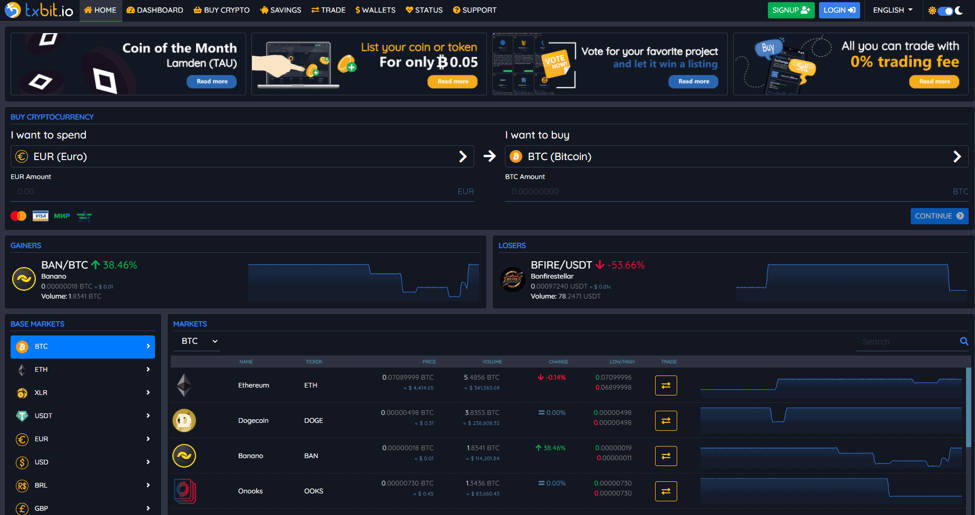Click the Ethereum coin icon in markets
The image size is (975, 515).
click(183, 386)
